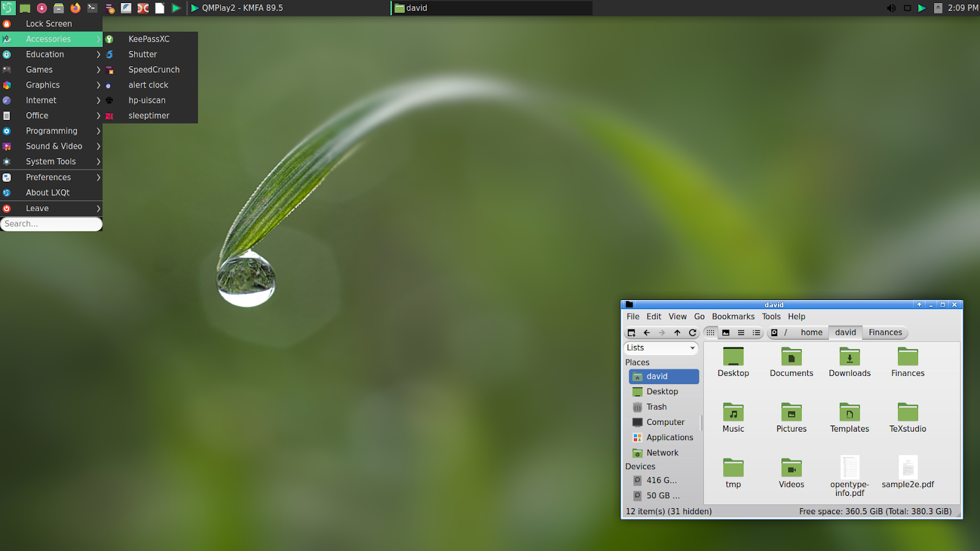Reload the folder with the refresh icon
Viewport: 980px width, 551px height.
(693, 332)
